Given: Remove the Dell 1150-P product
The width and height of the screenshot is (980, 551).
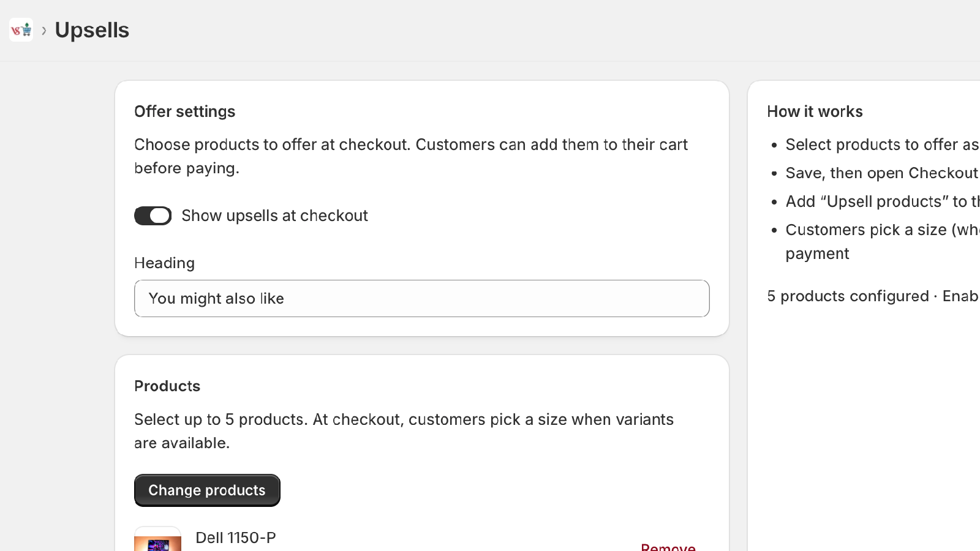Looking at the screenshot, I should [668, 546].
